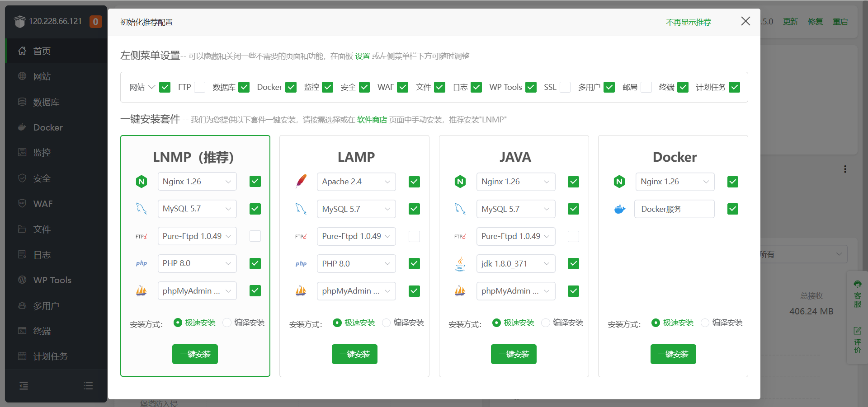Click the Docker服务 field in Docker card
The width and height of the screenshot is (868, 407).
(x=675, y=209)
